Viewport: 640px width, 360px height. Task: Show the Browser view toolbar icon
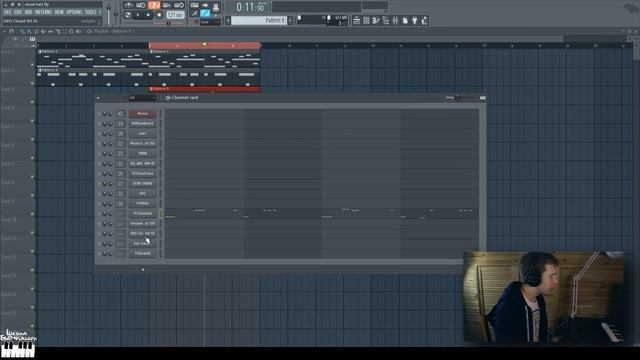pos(386,20)
